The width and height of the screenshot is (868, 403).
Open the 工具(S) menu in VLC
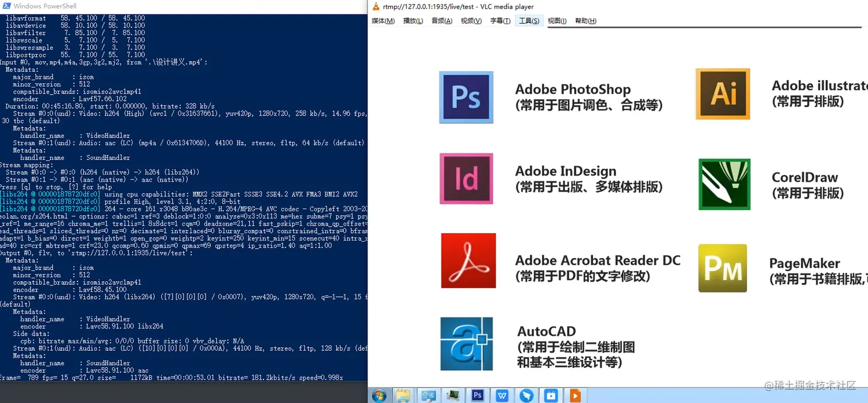point(529,21)
